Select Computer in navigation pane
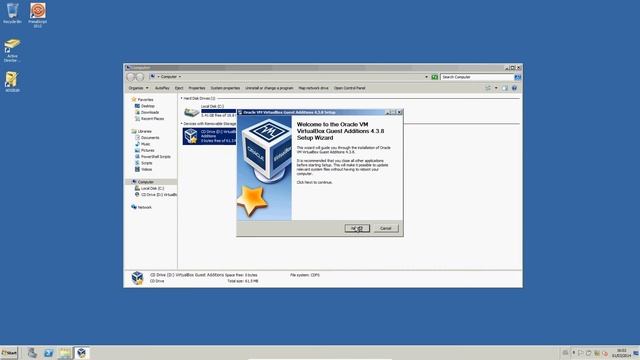640x360 pixels. coord(143,182)
